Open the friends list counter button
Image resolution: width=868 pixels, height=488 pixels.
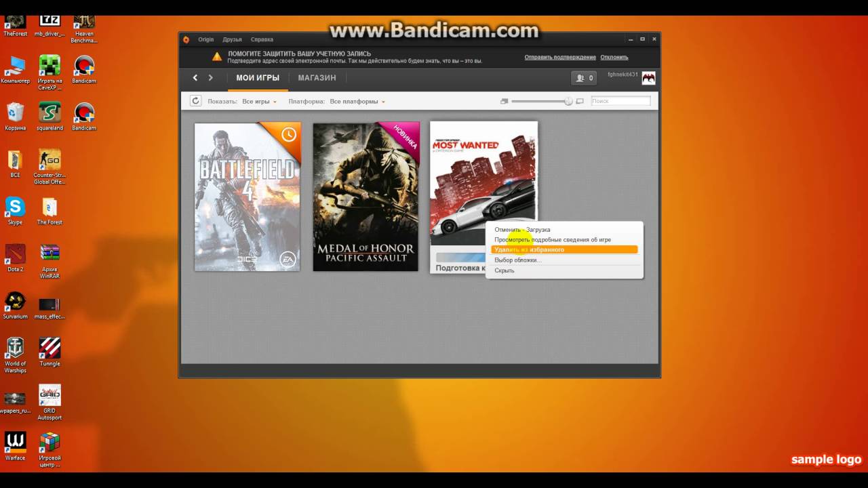pyautogui.click(x=584, y=78)
